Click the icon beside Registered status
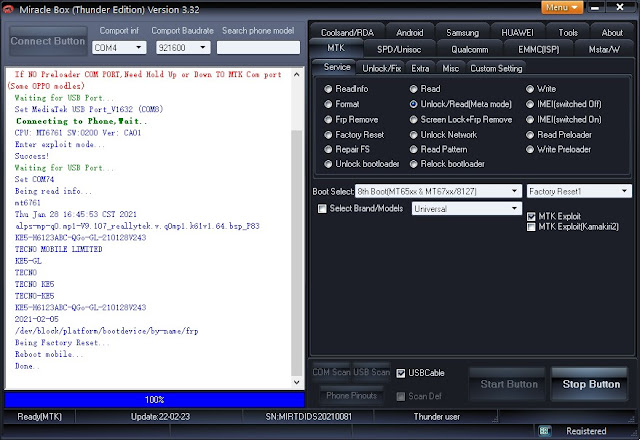This screenshot has height=440, width=640. 544,431
